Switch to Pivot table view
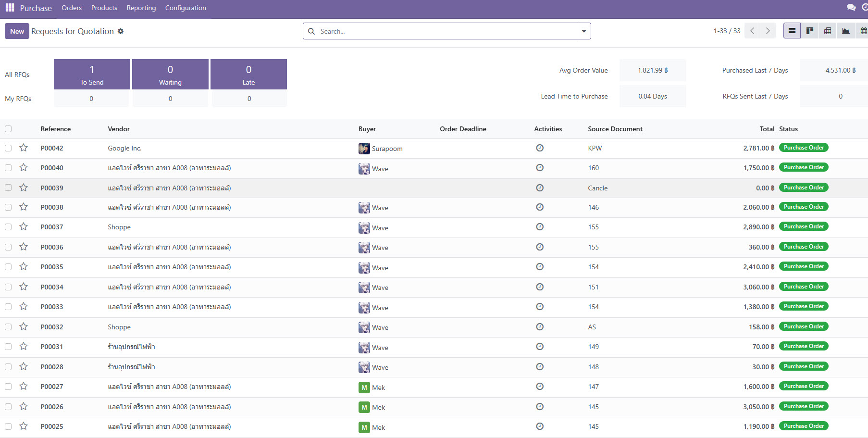 828,31
